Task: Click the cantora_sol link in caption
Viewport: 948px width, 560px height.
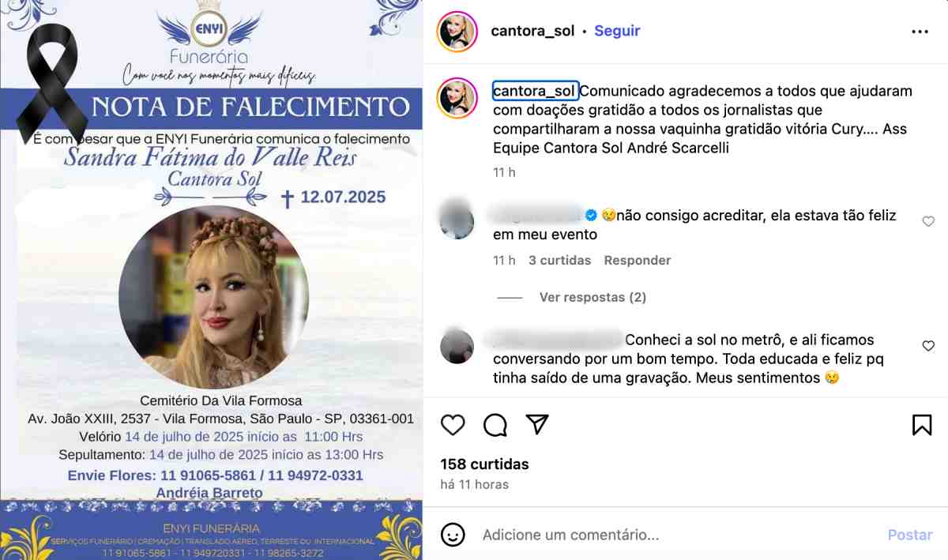Action: [535, 91]
